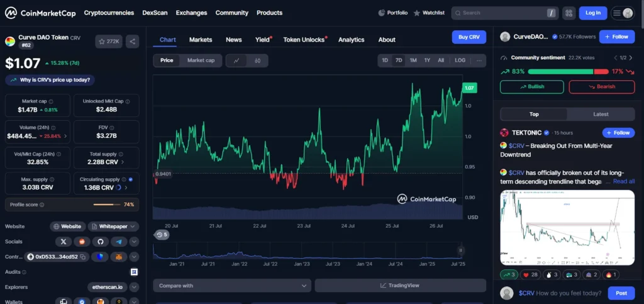Open Why is CRV's price up today
The height and width of the screenshot is (304, 644).
pos(50,80)
